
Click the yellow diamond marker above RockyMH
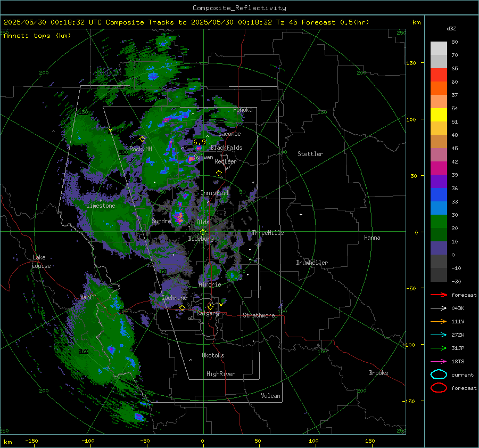[x=142, y=139]
